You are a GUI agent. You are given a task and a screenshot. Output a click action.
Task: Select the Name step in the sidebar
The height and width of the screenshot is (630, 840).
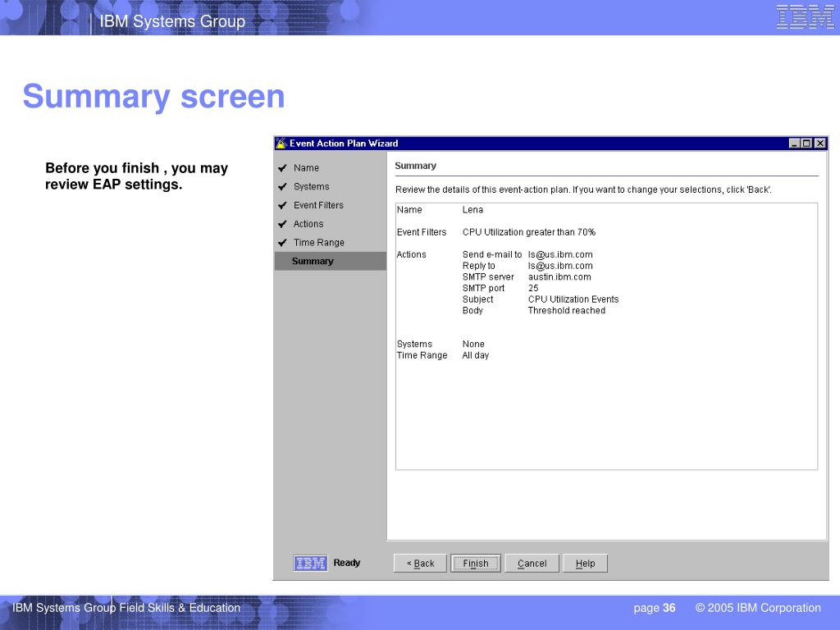(x=306, y=167)
